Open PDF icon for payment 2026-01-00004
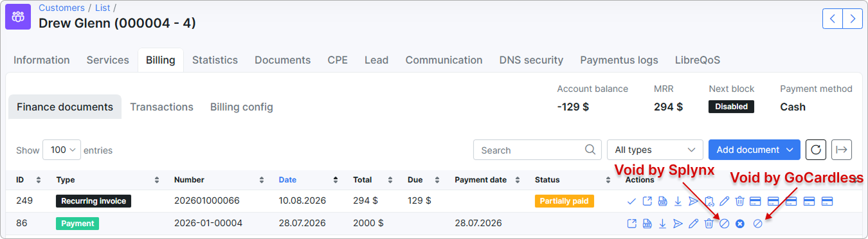 [647, 224]
